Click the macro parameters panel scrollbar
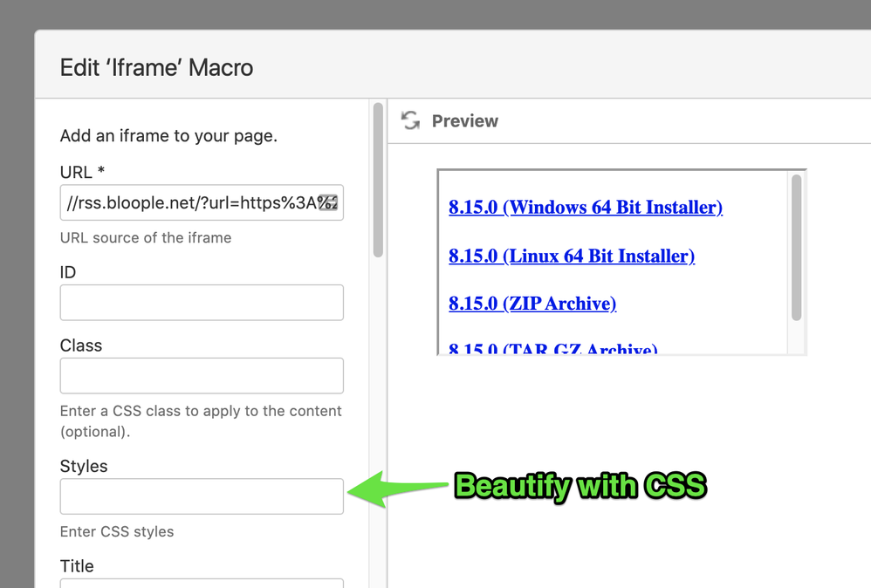Screen dimensions: 871x588 click(378, 180)
